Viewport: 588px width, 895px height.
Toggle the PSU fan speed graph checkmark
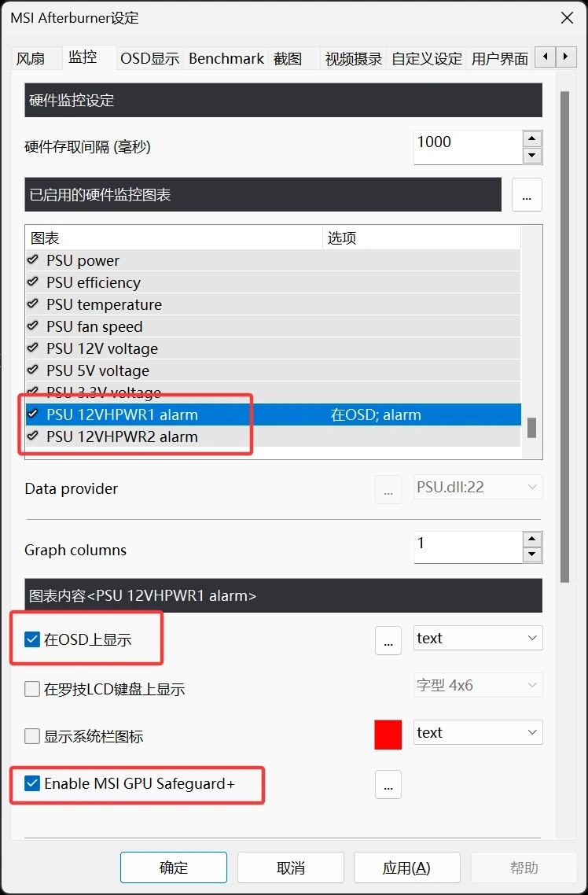coord(33,326)
